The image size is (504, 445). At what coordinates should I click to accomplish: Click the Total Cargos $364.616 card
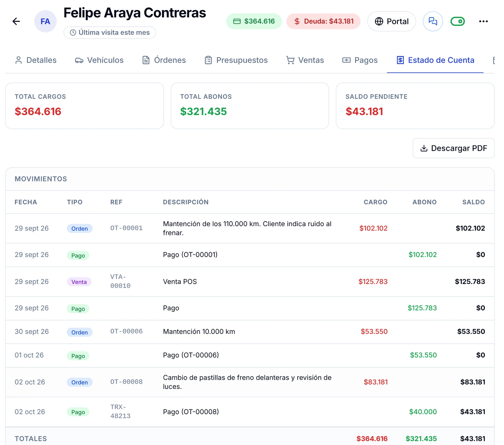click(84, 106)
